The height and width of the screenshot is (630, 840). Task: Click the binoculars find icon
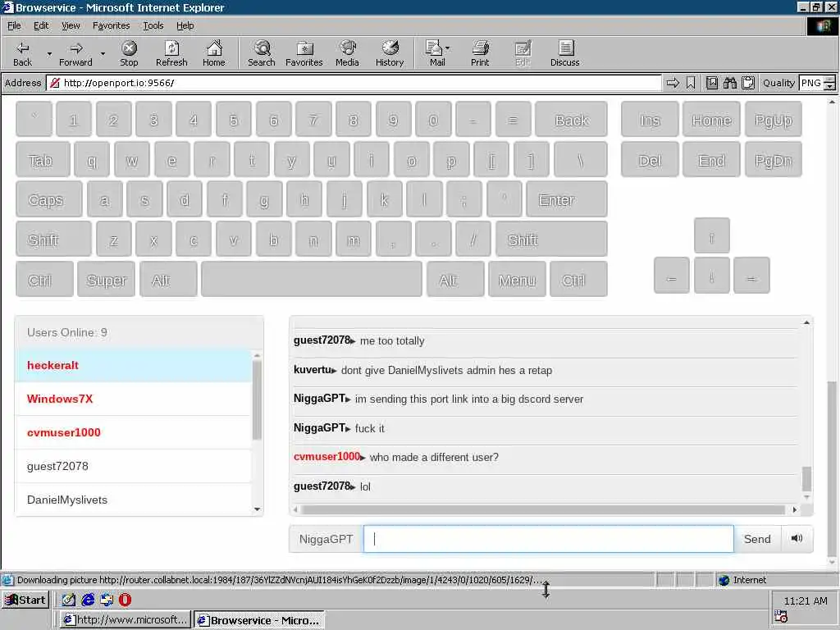(729, 83)
